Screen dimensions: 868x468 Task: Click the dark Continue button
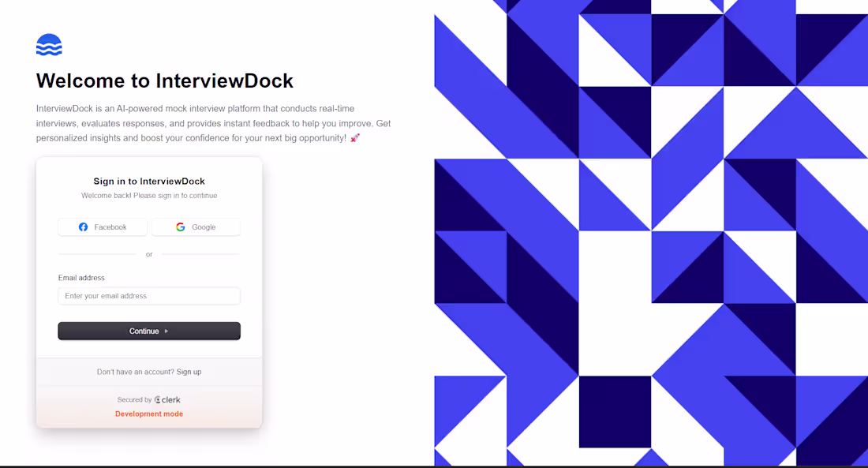(149, 331)
